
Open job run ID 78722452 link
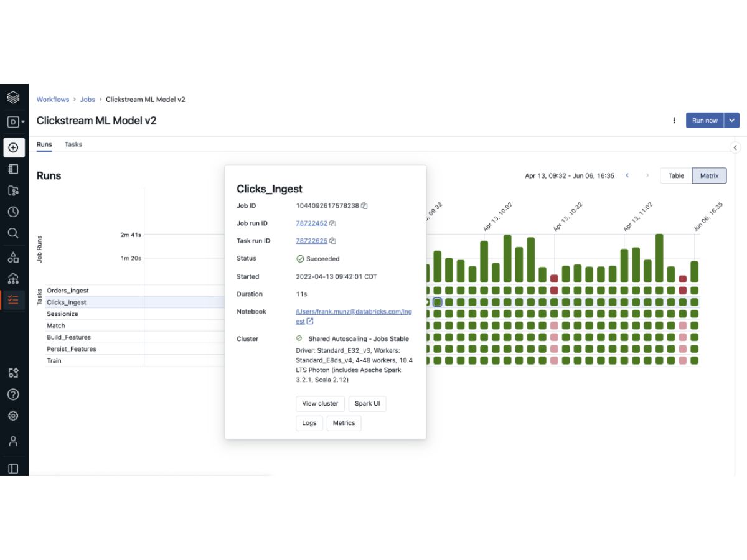[312, 223]
